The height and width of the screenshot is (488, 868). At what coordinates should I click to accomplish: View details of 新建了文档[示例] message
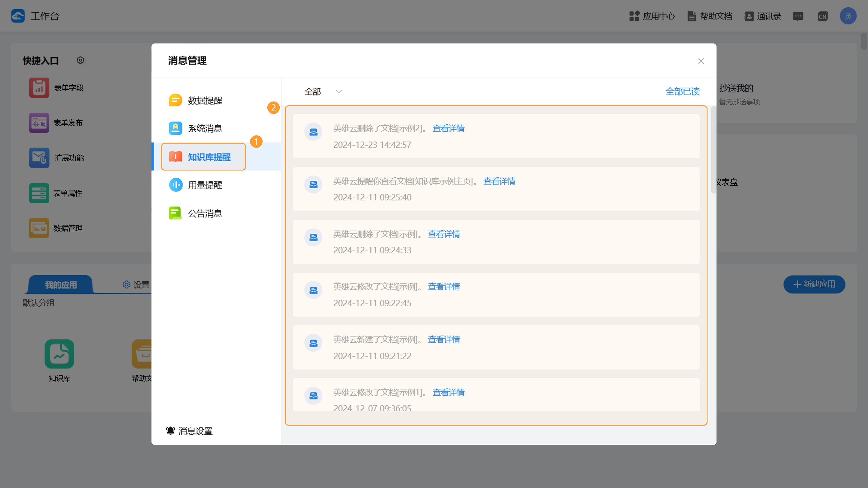[444, 340]
